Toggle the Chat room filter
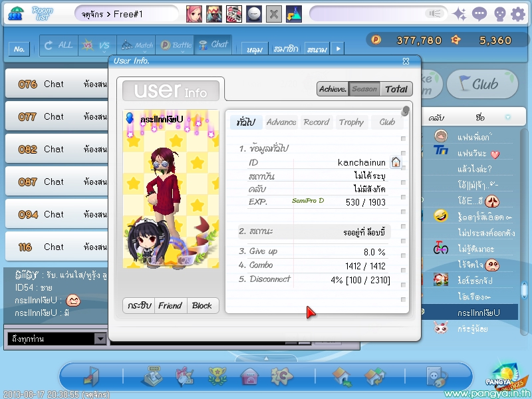Viewport: 532px width, 399px height. tap(213, 45)
